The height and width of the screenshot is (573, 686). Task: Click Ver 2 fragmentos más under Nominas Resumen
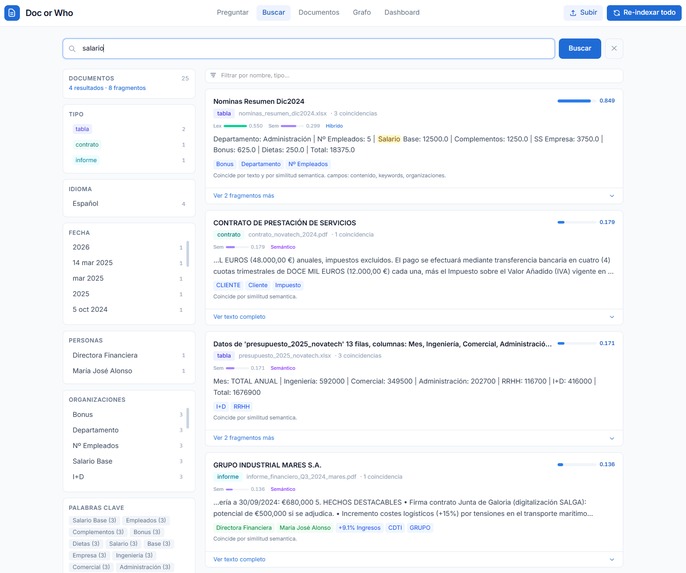244,196
